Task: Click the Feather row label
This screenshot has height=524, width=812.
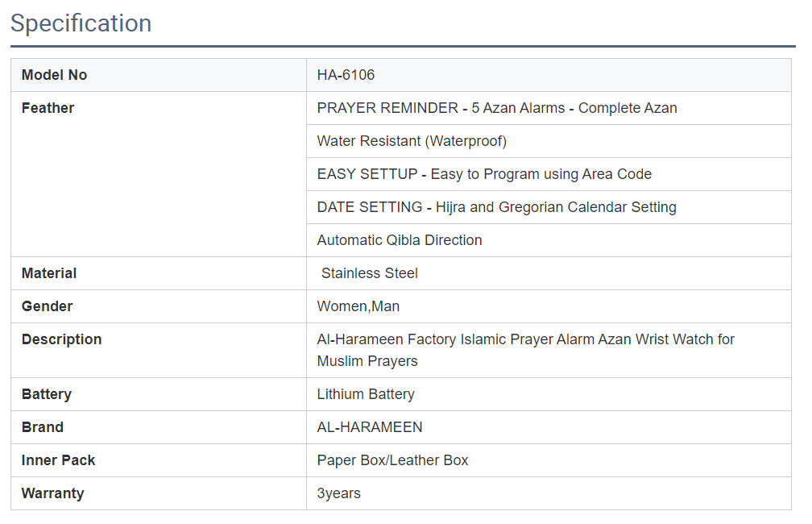Action: coord(48,108)
